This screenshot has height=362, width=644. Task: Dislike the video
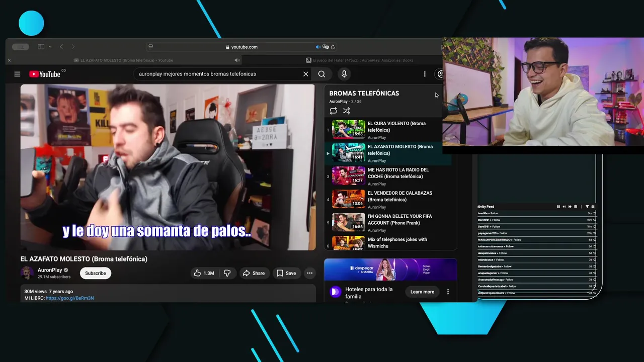[227, 273]
